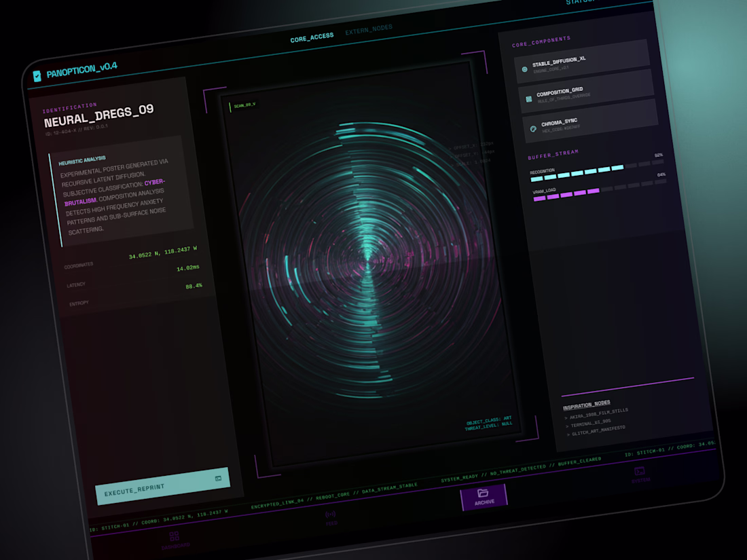Click the CORE_COMPONENTS heading
The width and height of the screenshot is (747, 560).
tap(541, 41)
